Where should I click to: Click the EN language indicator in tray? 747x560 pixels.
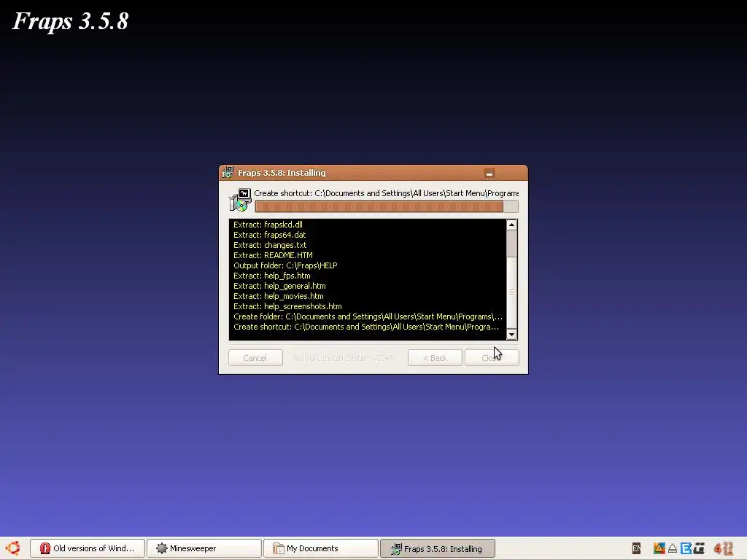(636, 548)
